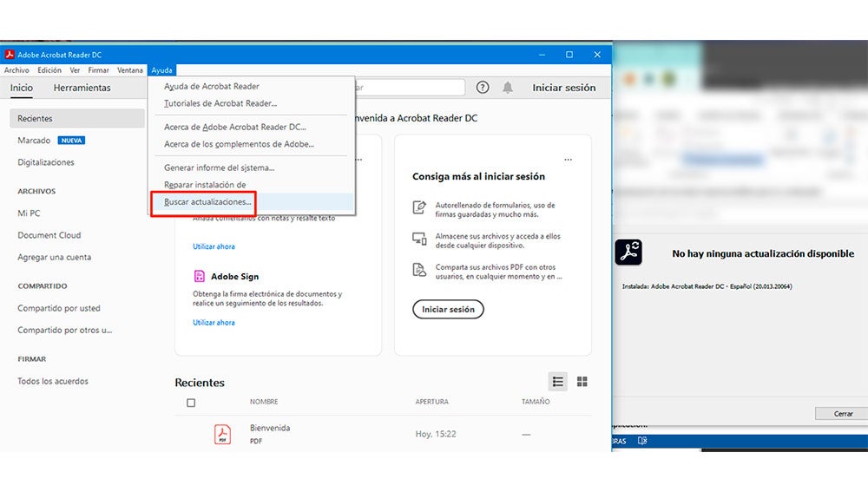Click the Bienvenida PDF file icon
This screenshot has width=868, height=492.
tap(222, 434)
